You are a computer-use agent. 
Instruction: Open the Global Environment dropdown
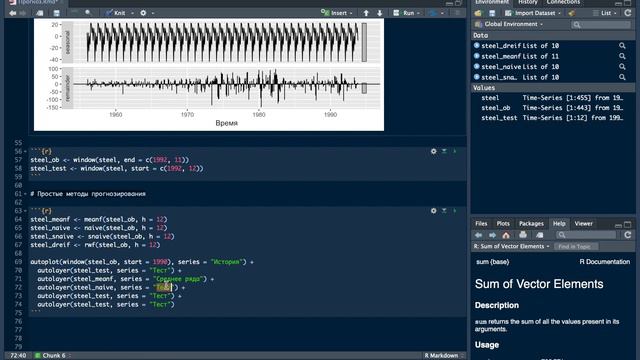(x=509, y=24)
